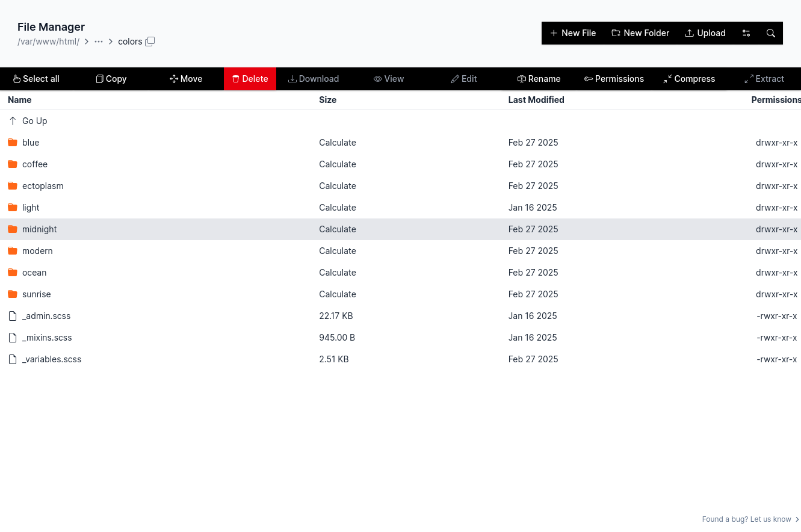Click the Delete button in the toolbar

click(x=250, y=79)
